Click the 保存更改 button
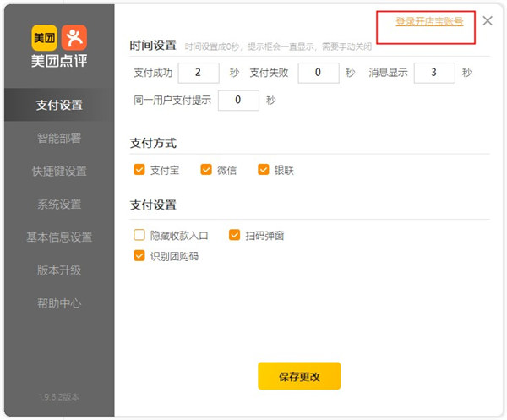Screen dimensions: 507x420 [x=299, y=376]
